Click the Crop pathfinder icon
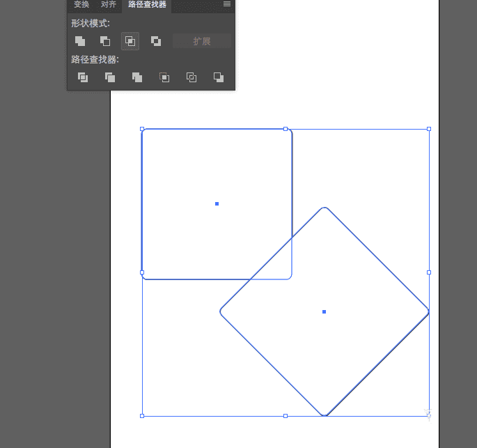 click(x=164, y=77)
